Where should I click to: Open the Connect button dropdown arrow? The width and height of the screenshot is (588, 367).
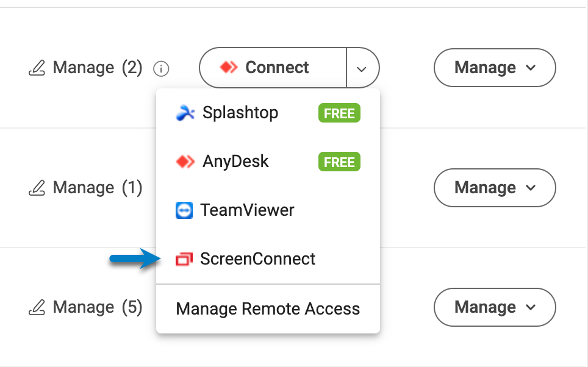(362, 68)
